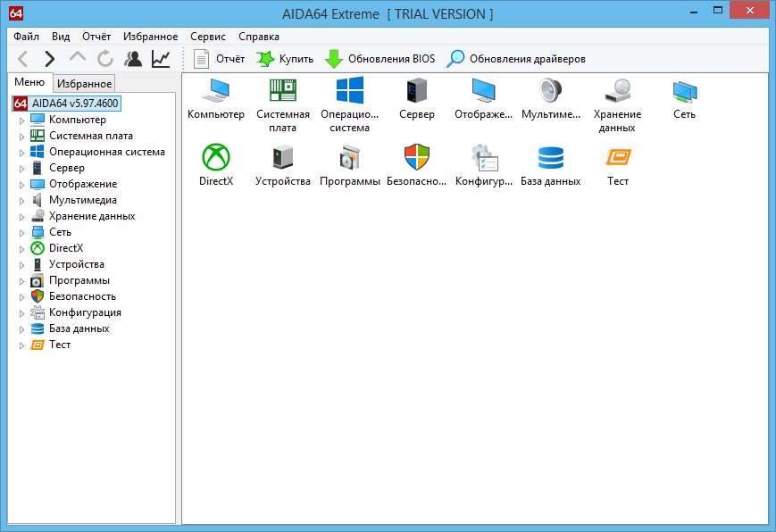Open the Тест icon in main pane
The height and width of the screenshot is (532, 776).
618,157
